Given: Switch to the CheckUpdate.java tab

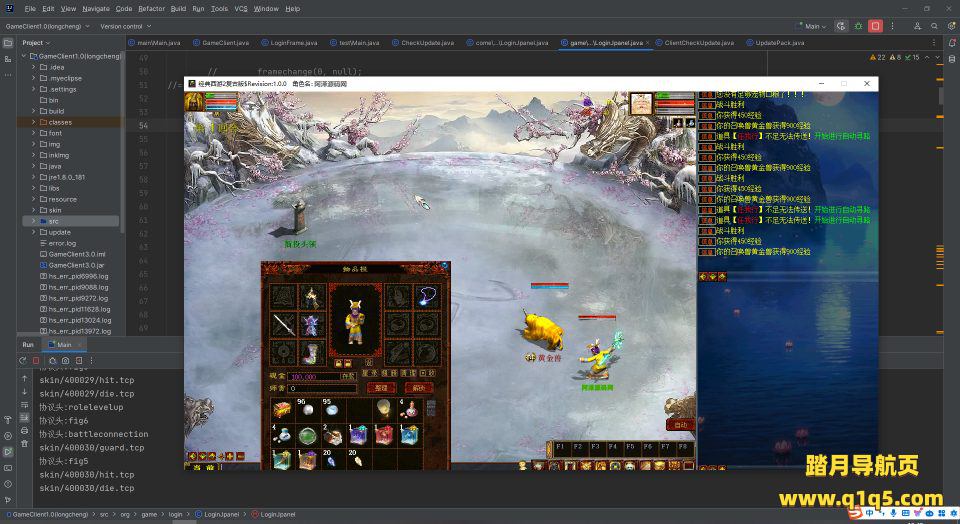Looking at the screenshot, I should (x=426, y=43).
